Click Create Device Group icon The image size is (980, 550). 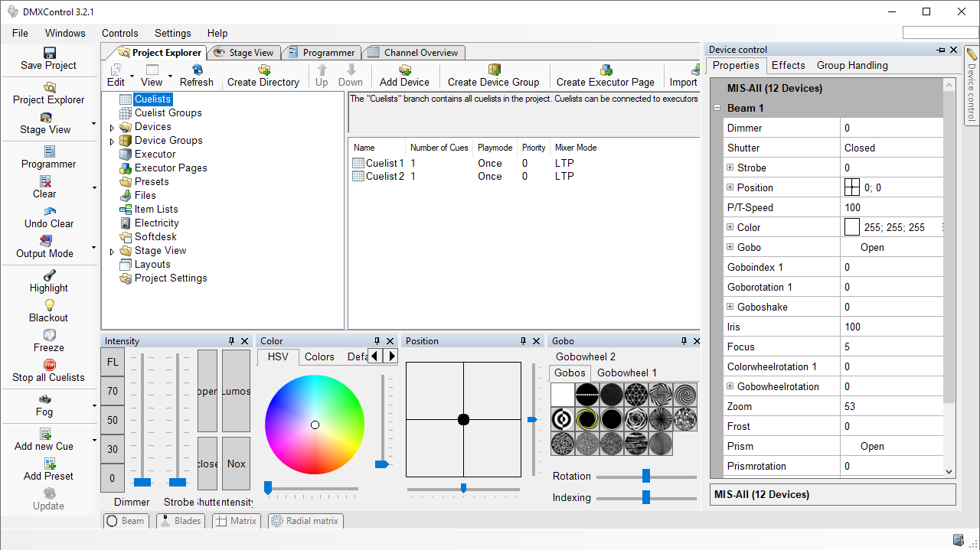pyautogui.click(x=494, y=70)
